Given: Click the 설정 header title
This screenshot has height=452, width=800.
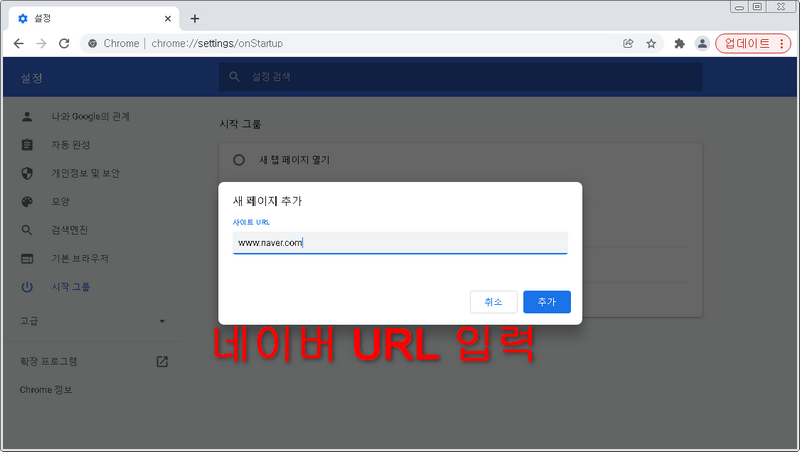Looking at the screenshot, I should tap(31, 78).
